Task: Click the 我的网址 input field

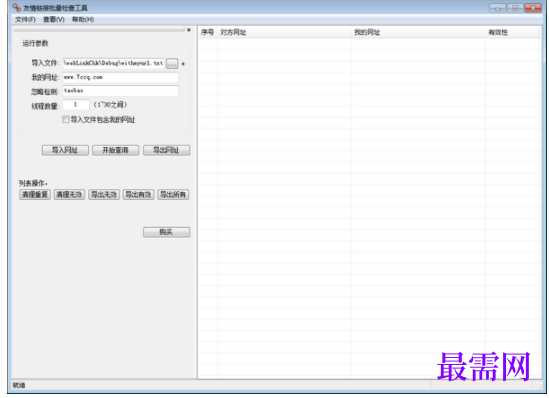Action: [121, 77]
